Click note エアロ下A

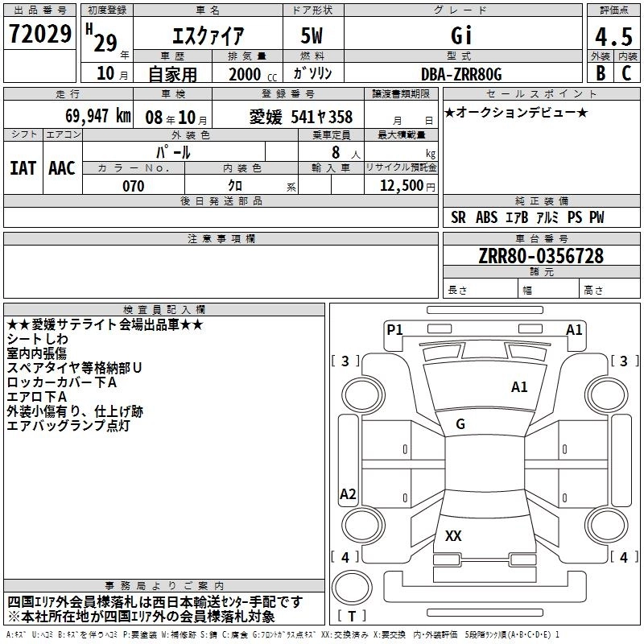tap(36, 397)
